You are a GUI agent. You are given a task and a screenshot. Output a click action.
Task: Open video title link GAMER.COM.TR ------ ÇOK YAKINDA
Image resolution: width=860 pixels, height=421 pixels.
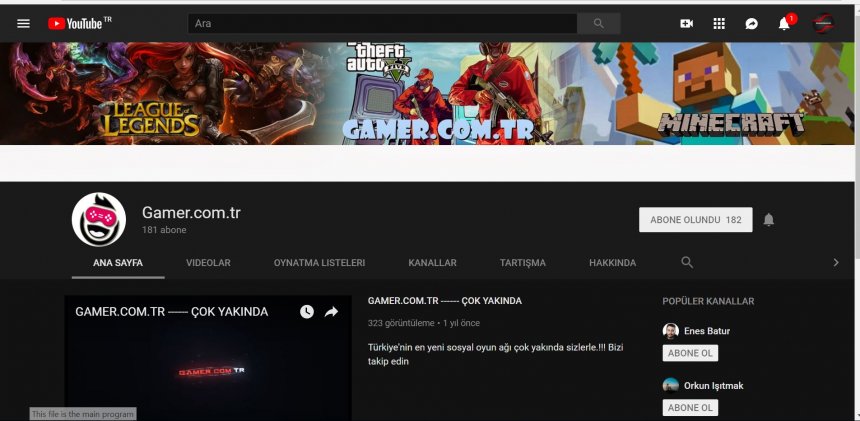[445, 301]
